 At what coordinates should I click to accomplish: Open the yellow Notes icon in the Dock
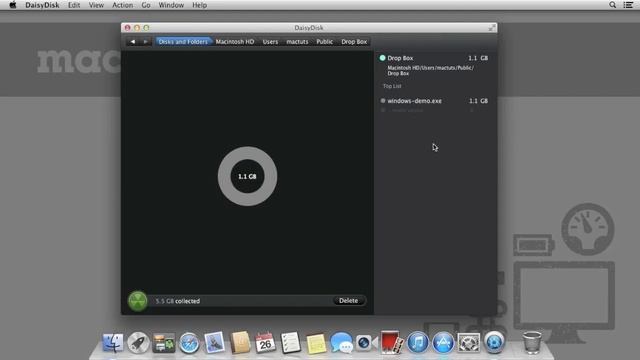tap(316, 343)
